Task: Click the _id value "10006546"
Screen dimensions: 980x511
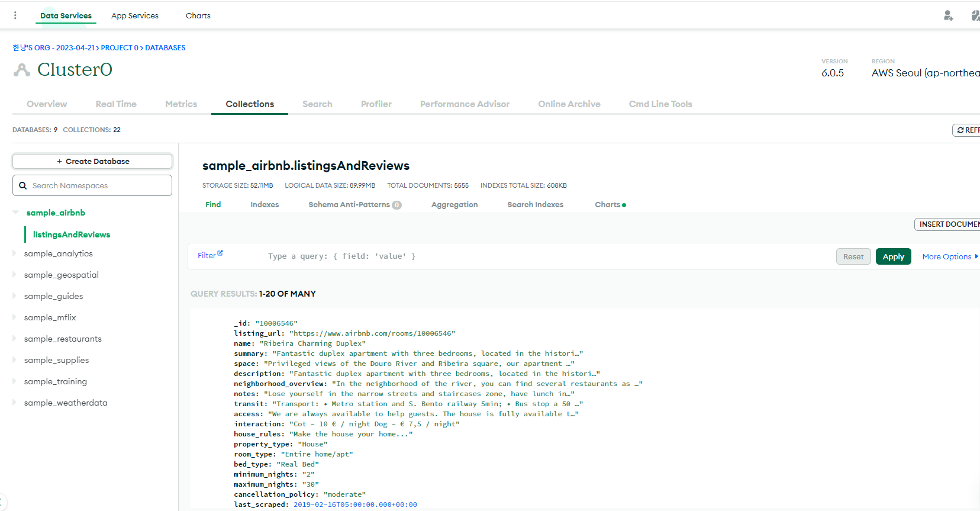Action: [276, 323]
